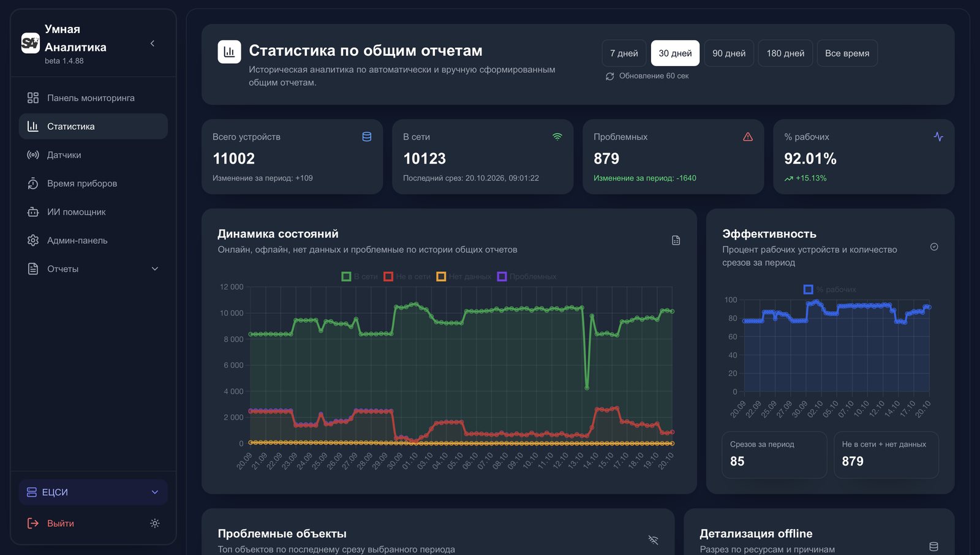This screenshot has height=555, width=980.
Task: Switch period to 180 дней
Action: coord(785,53)
